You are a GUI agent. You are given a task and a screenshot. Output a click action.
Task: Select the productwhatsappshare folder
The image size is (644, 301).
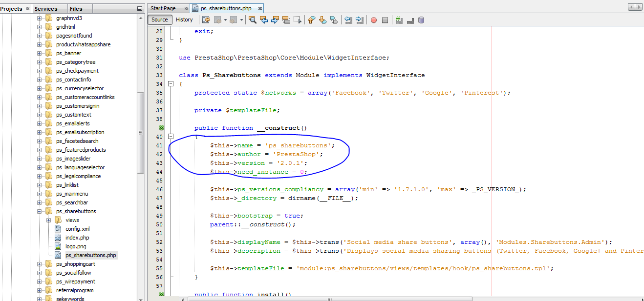[x=83, y=44]
